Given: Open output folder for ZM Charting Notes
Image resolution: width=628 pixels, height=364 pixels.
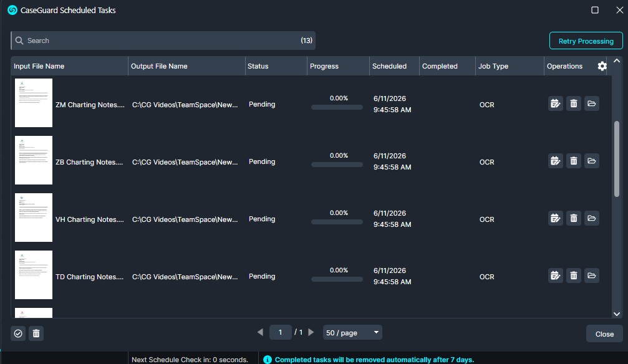Looking at the screenshot, I should pyautogui.click(x=592, y=103).
